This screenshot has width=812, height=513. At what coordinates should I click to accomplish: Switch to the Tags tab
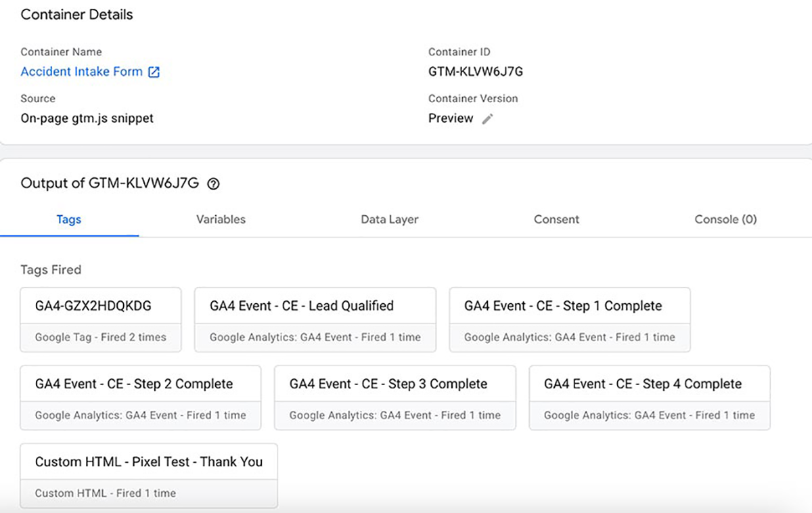[x=69, y=219]
